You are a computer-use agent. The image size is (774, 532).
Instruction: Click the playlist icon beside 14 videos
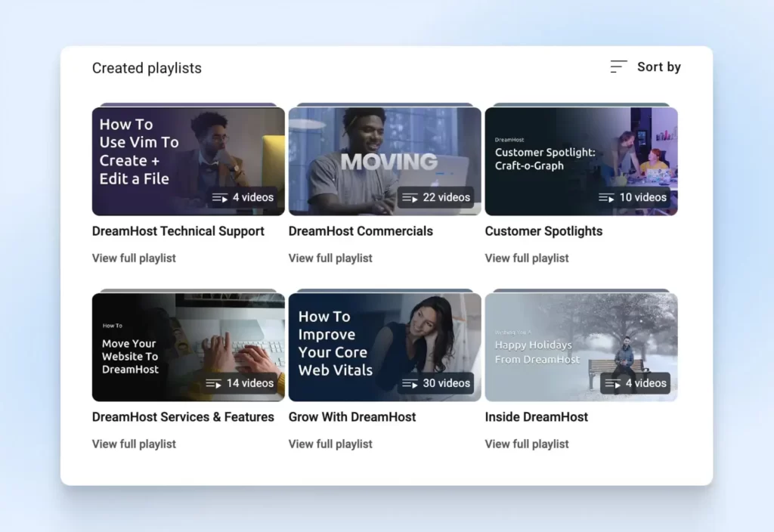click(x=214, y=384)
